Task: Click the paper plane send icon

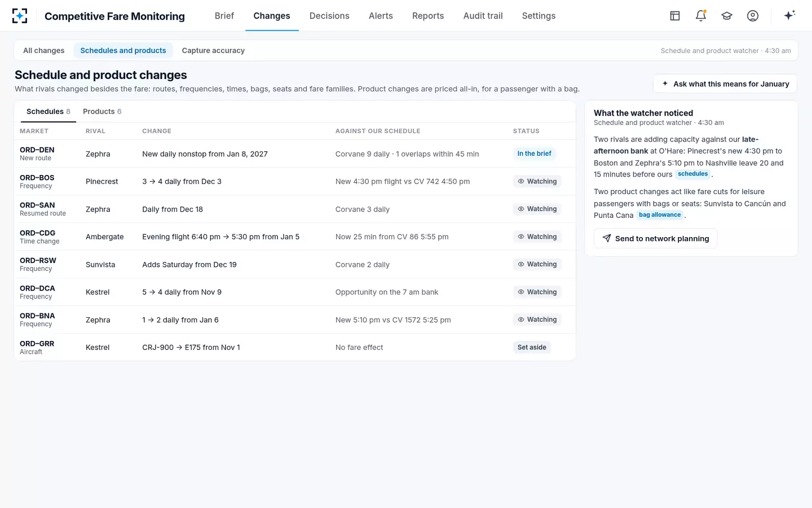Action: pyautogui.click(x=607, y=238)
